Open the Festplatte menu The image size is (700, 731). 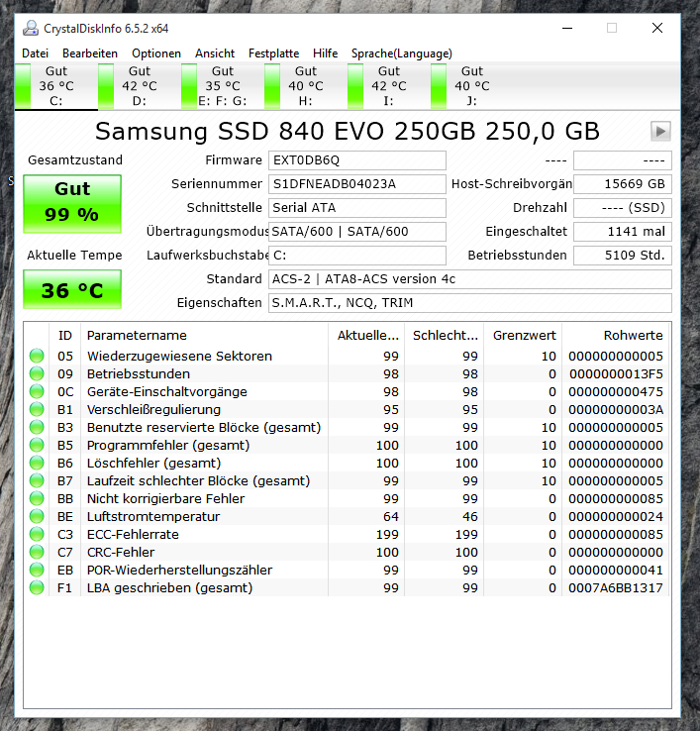click(x=273, y=53)
